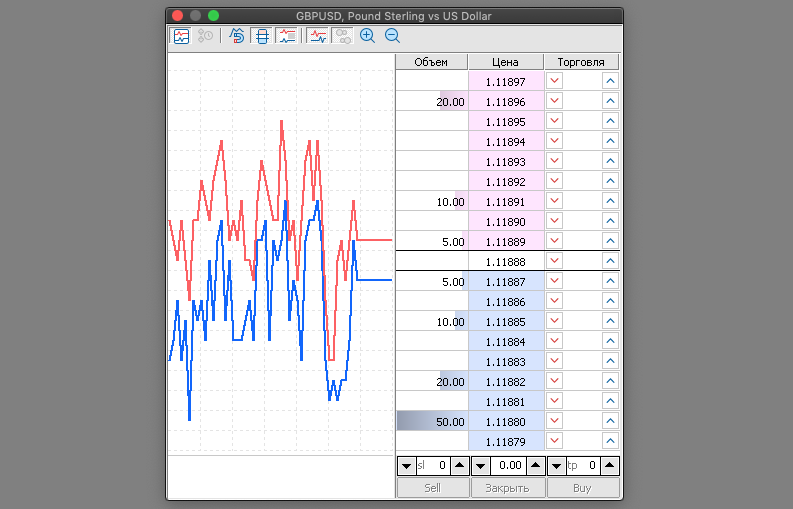This screenshot has height=509, width=793.
Task: Click red sell arrow at price 1.11883
Action: (554, 361)
